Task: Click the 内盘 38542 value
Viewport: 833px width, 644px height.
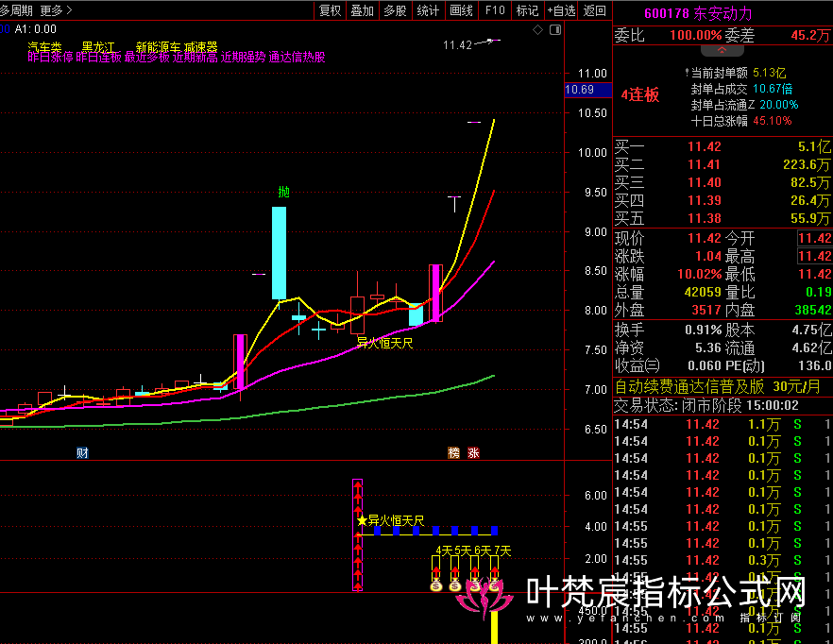Action: (813, 310)
